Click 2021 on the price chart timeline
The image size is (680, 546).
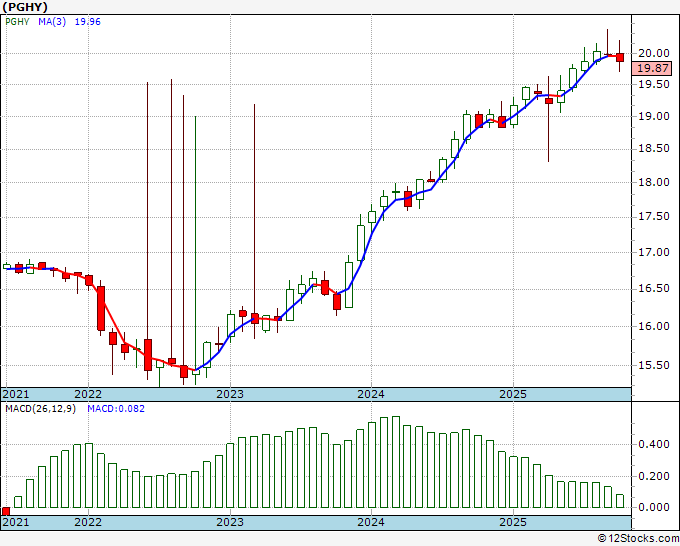coord(16,394)
